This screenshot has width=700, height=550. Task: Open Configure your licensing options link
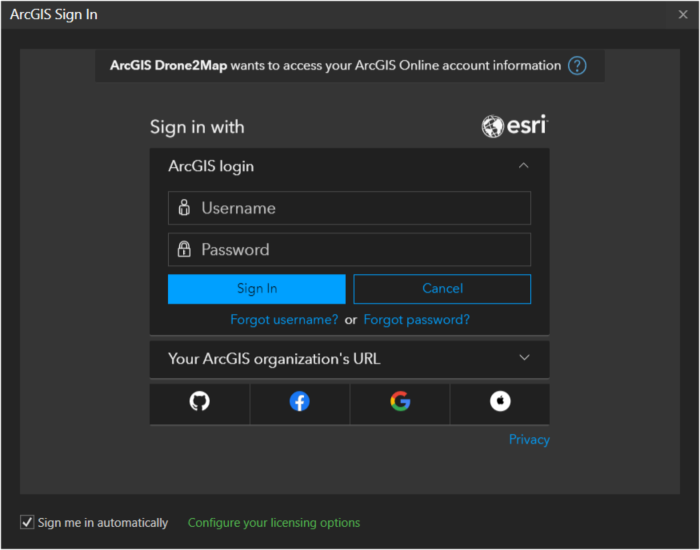[274, 522]
